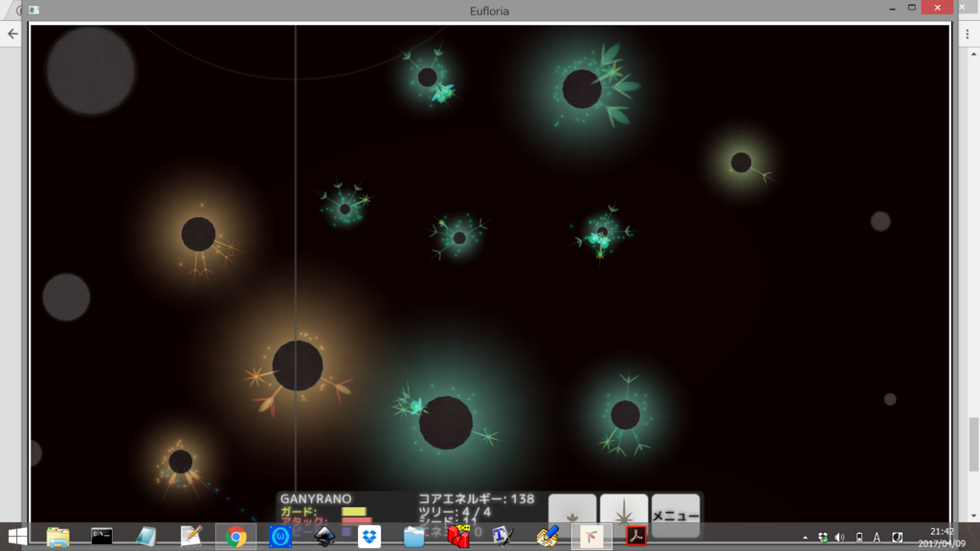The image size is (980, 551).
Task: Open File Explorer from taskbar
Action: click(58, 537)
